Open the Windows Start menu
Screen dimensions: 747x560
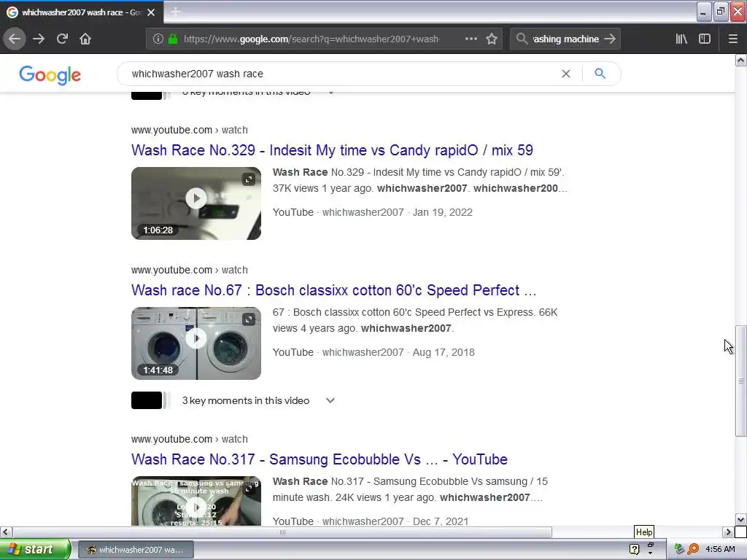[35, 549]
